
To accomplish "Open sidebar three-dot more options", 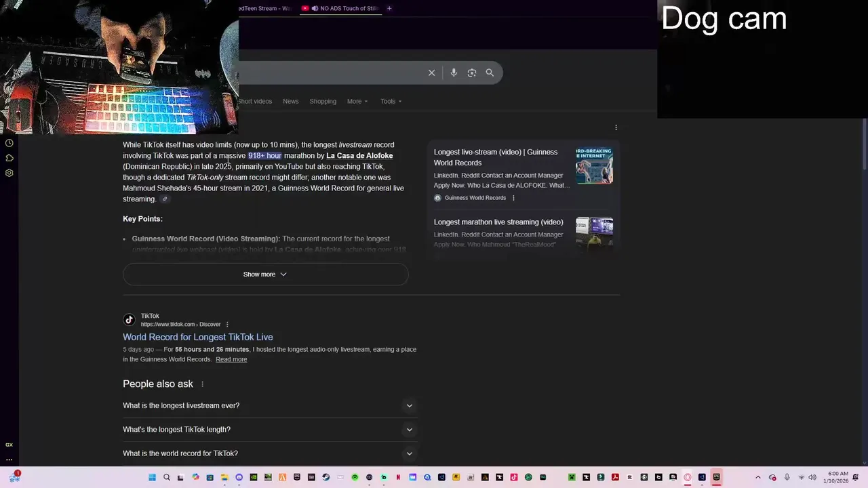I will [9, 459].
